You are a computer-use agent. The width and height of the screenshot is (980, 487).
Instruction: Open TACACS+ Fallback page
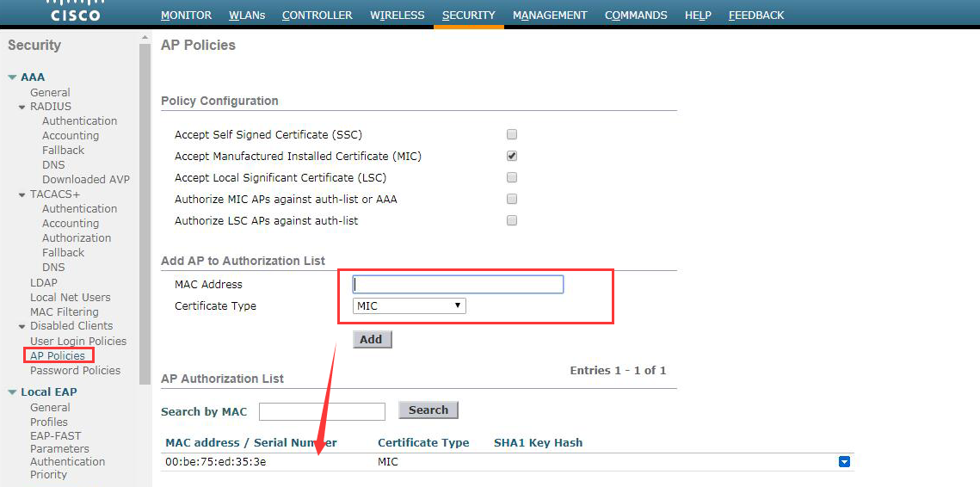coord(63,253)
